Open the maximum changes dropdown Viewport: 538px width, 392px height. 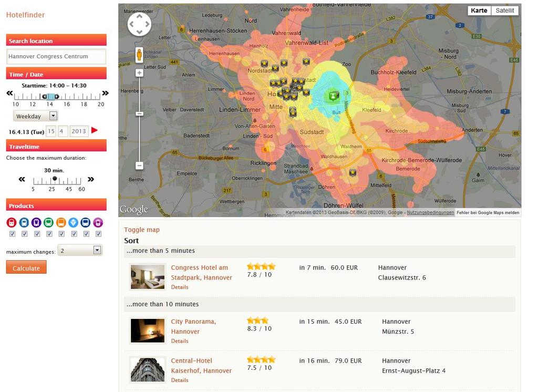click(80, 250)
